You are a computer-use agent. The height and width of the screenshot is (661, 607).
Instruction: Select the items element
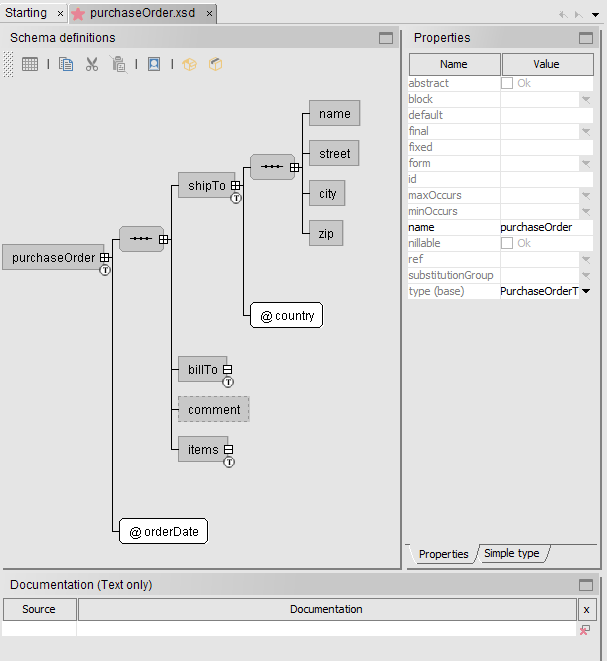203,449
